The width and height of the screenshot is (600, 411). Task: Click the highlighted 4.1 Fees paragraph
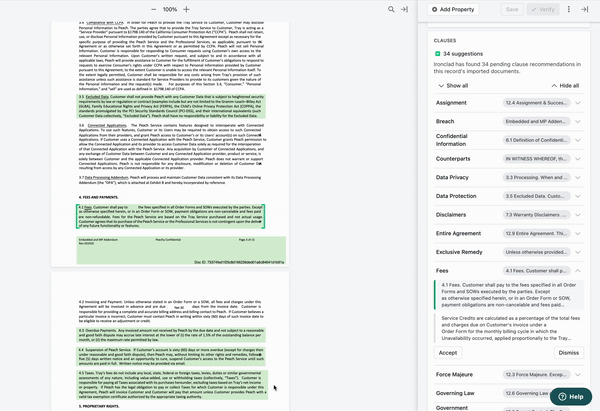point(170,217)
